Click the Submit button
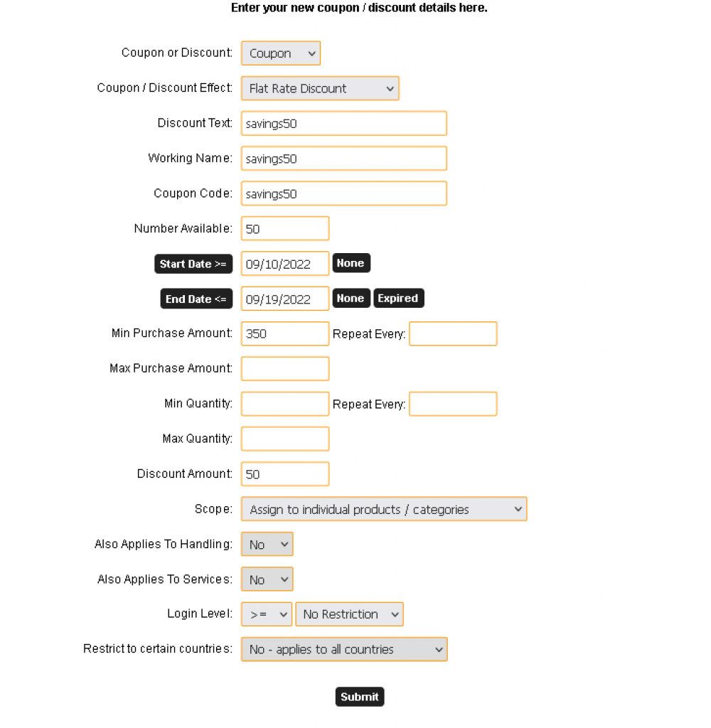 click(x=360, y=697)
